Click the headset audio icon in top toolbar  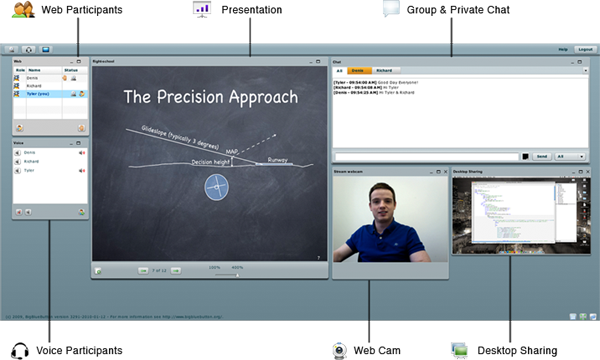29,50
